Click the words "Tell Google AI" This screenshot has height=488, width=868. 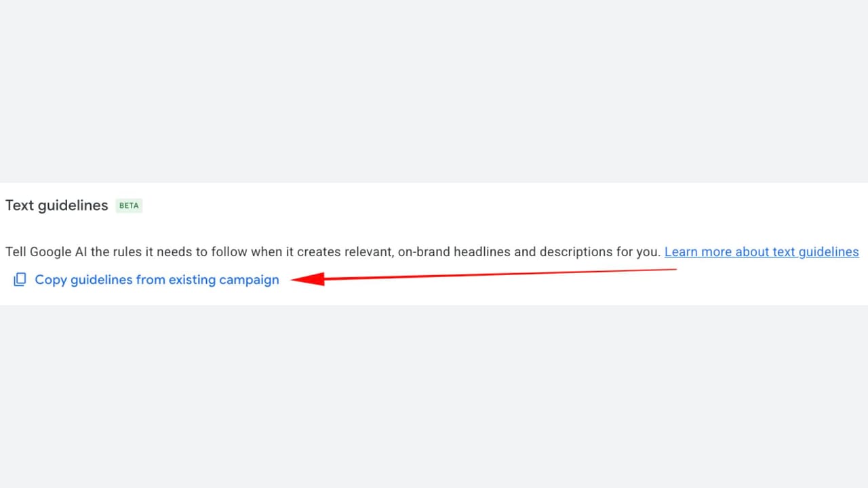click(x=46, y=252)
